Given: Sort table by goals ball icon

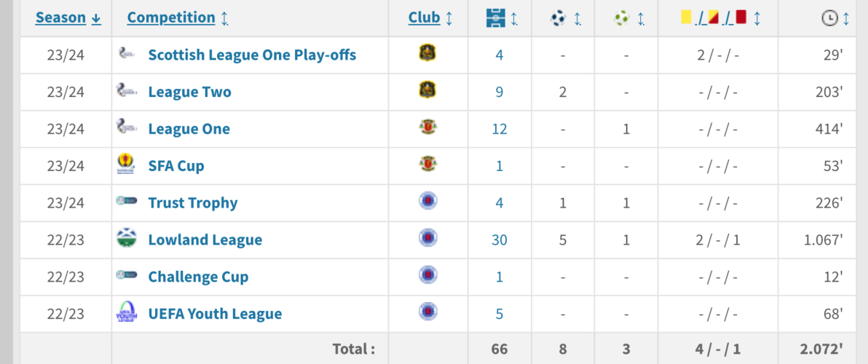Looking at the screenshot, I should 559,19.
